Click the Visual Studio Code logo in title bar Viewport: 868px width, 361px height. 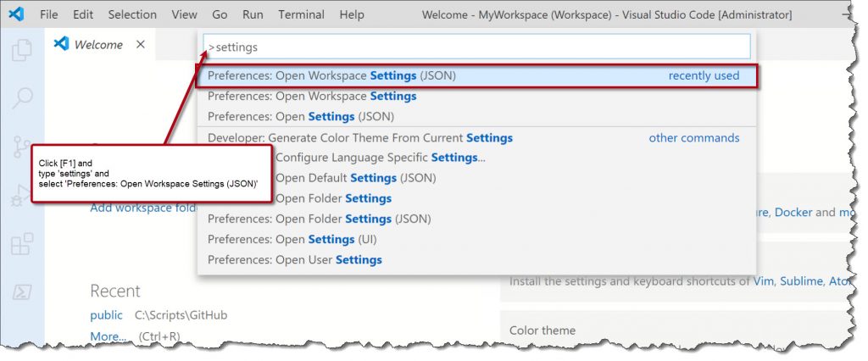[17, 14]
